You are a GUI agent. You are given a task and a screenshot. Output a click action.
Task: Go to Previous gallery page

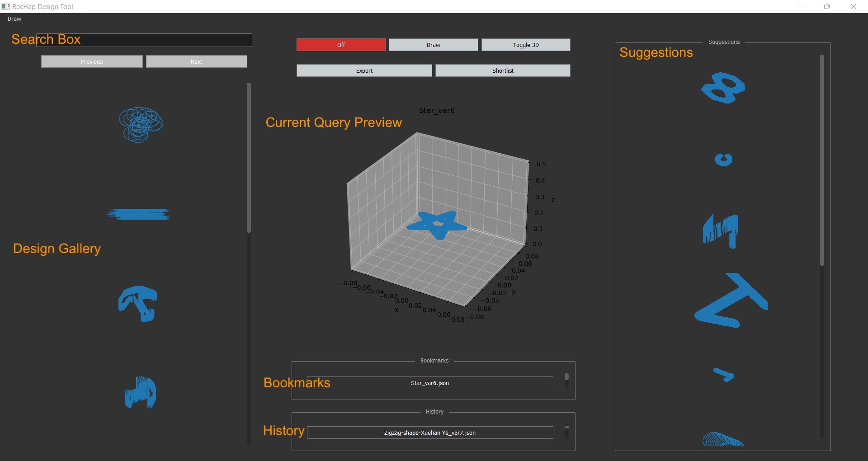point(92,61)
